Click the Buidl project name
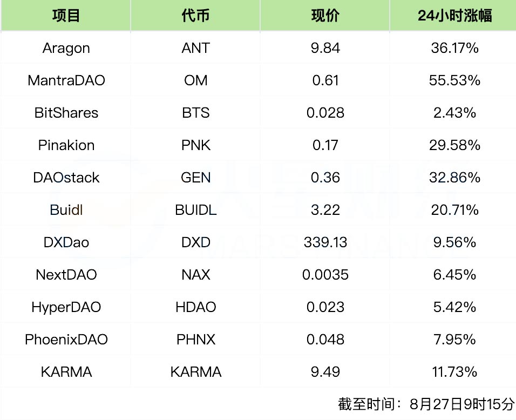The height and width of the screenshot is (420, 516). pyautogui.click(x=66, y=209)
